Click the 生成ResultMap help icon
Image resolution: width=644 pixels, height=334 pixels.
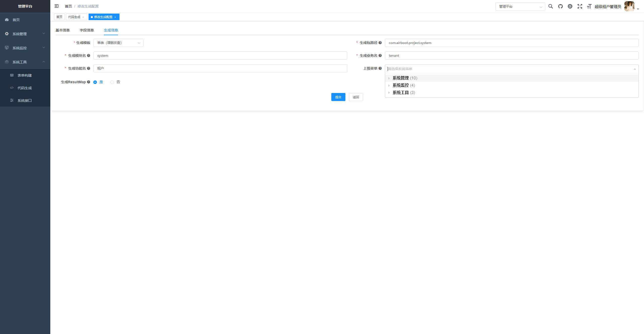point(89,82)
